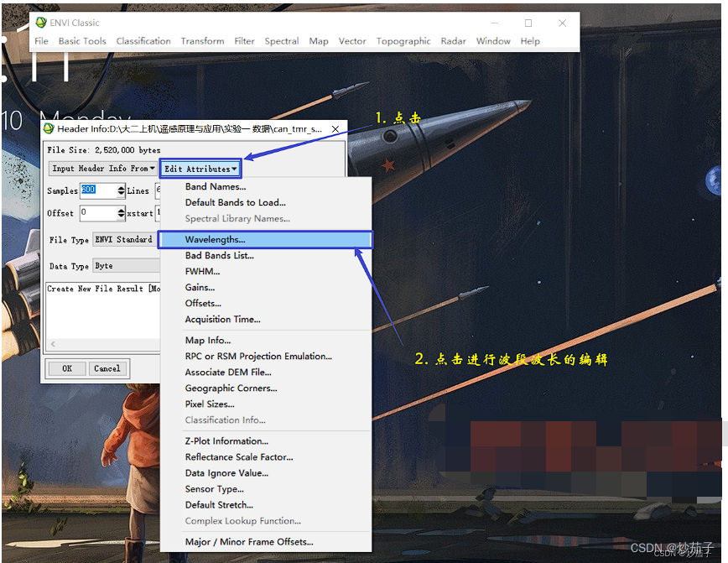Close the Header Info dialog
This screenshot has height=563, width=728.
[x=335, y=128]
